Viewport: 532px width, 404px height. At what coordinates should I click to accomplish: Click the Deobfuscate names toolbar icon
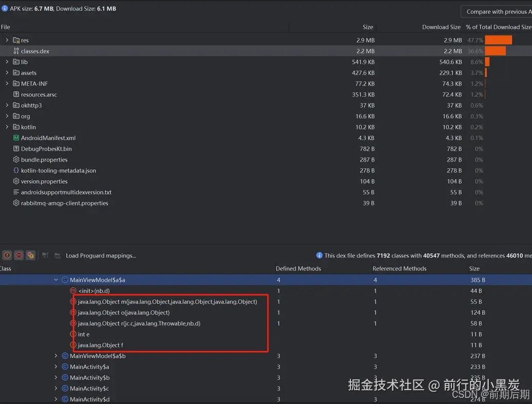pos(45,255)
